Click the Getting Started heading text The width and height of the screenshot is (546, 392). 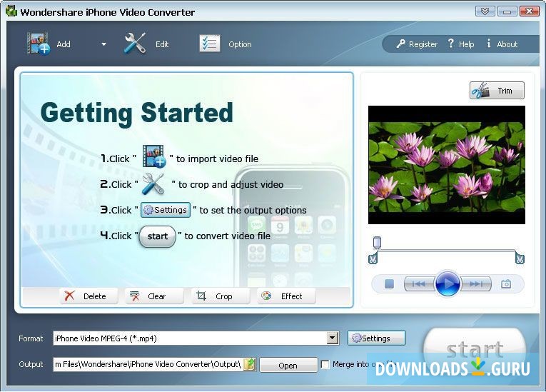(x=137, y=113)
